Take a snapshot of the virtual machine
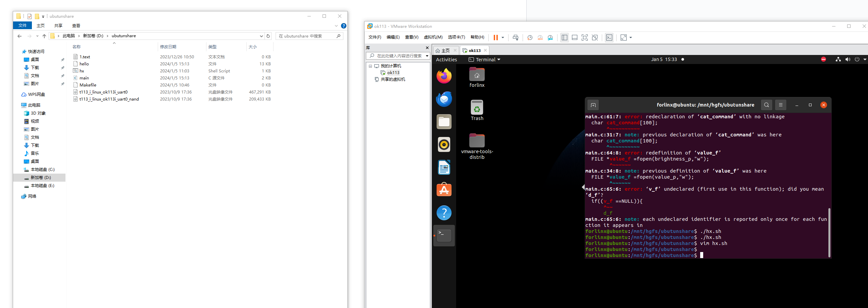The width and height of the screenshot is (868, 308). [530, 38]
